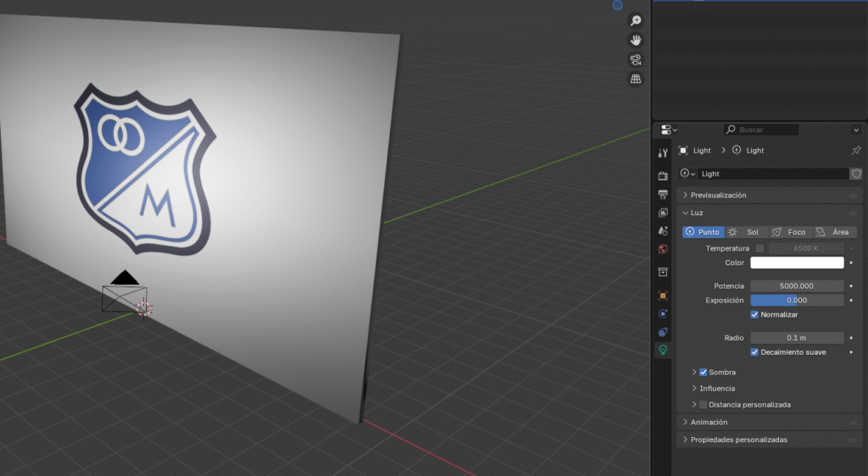
Task: Expand the Previsualización panel
Action: point(718,196)
